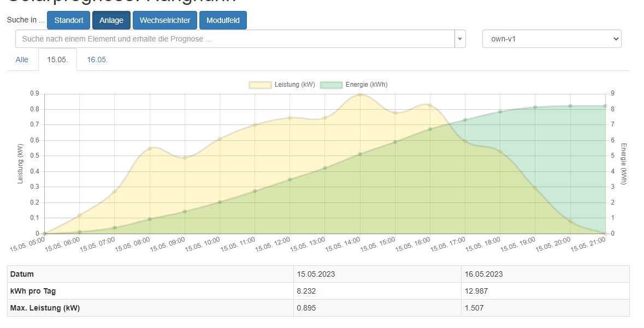The width and height of the screenshot is (644, 328).
Task: Click the peak power point at 14:00
Action: click(360, 94)
